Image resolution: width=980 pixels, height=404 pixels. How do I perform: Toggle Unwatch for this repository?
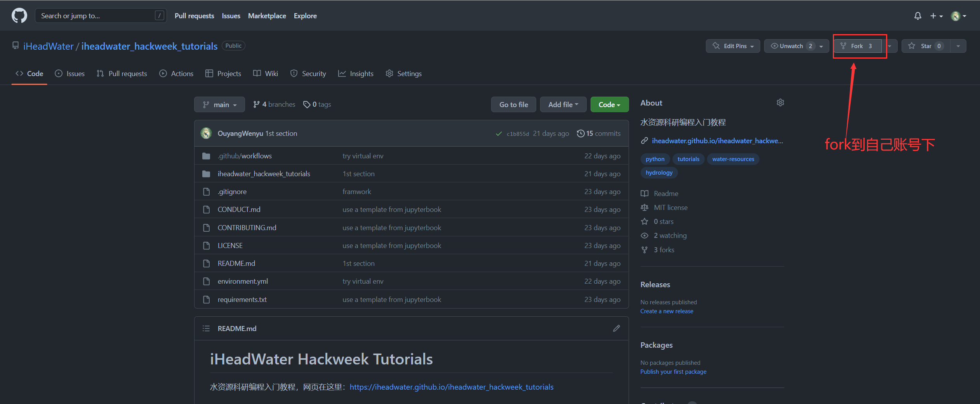pyautogui.click(x=792, y=46)
